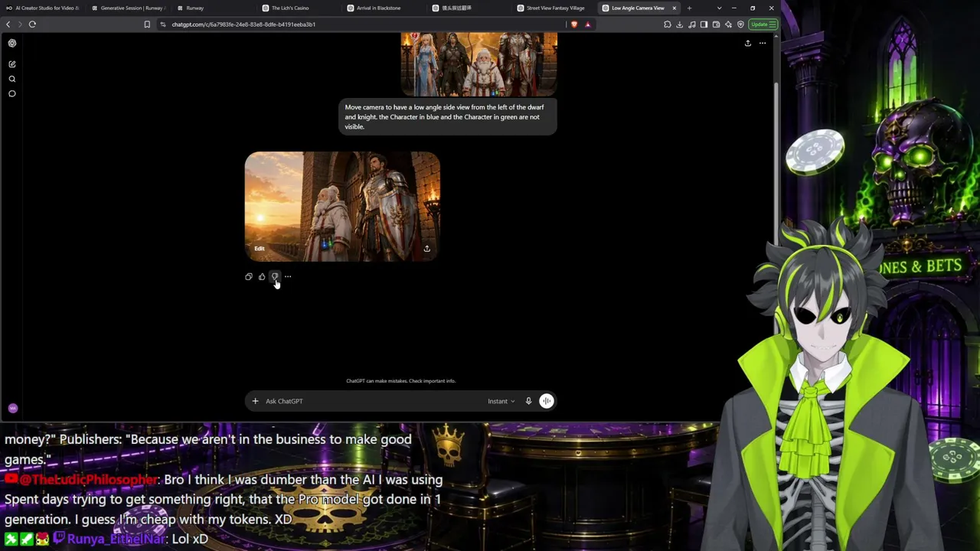Screen dimensions: 980x551
Task: Open the media control music note icon
Action: point(692,24)
